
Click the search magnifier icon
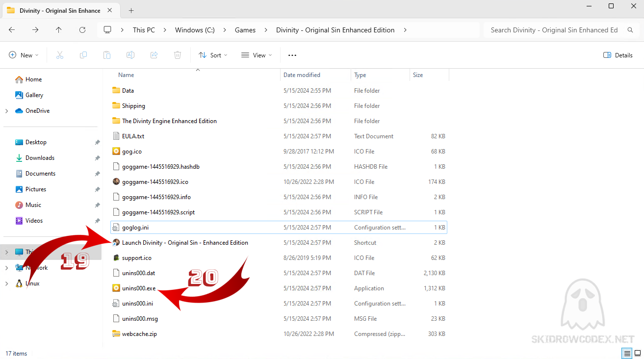click(x=630, y=30)
